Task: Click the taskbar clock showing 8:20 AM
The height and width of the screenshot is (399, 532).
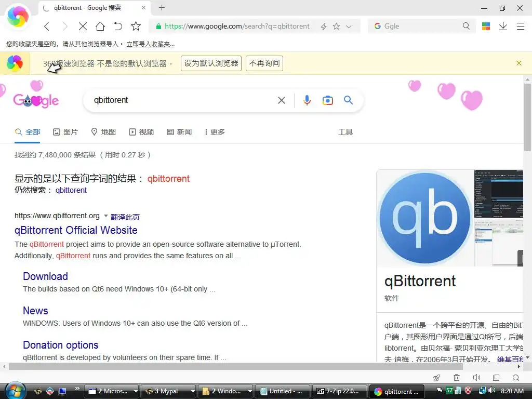Action: 512,391
